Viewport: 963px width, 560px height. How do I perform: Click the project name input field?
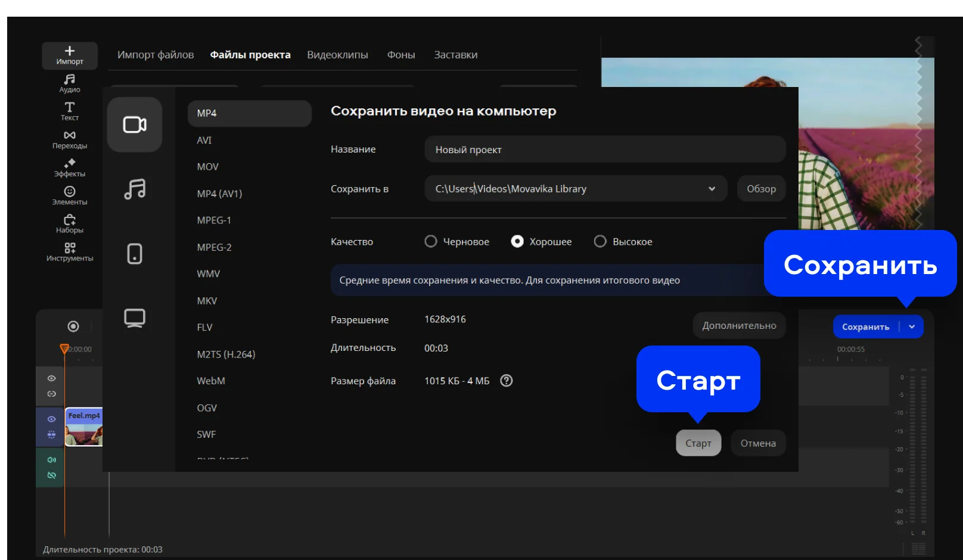[x=604, y=150]
